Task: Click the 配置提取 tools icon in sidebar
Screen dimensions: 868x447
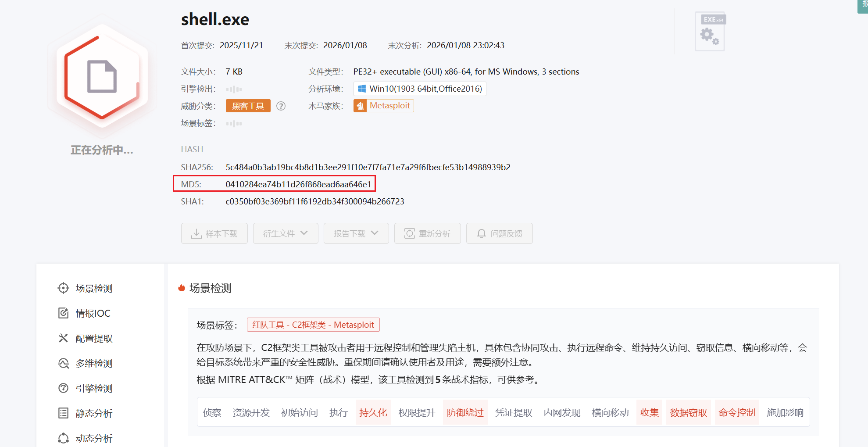Action: click(x=64, y=338)
